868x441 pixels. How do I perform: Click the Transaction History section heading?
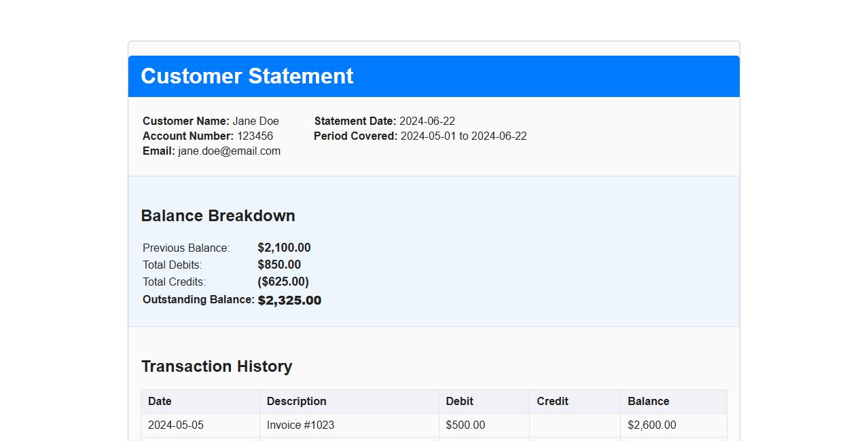[x=216, y=366]
